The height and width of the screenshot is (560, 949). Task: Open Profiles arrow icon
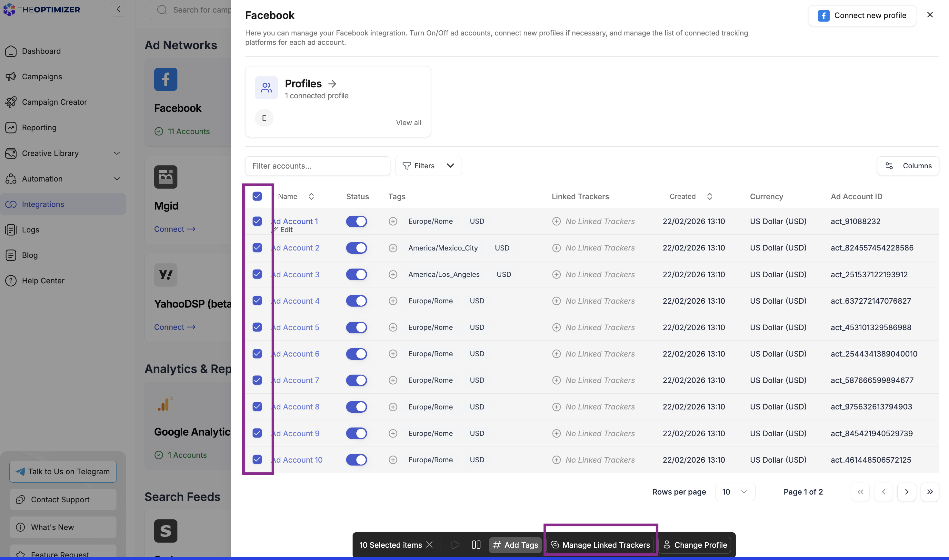tap(332, 84)
